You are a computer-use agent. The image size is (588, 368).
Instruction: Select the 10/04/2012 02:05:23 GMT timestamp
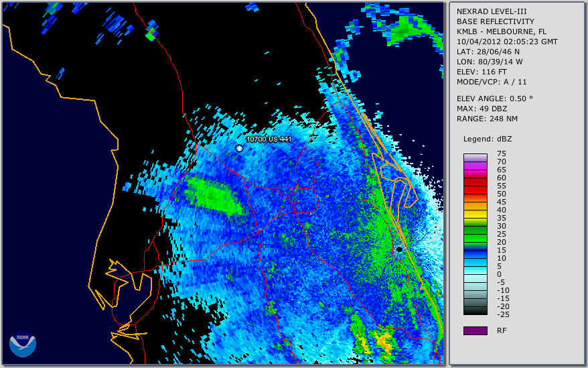point(507,42)
